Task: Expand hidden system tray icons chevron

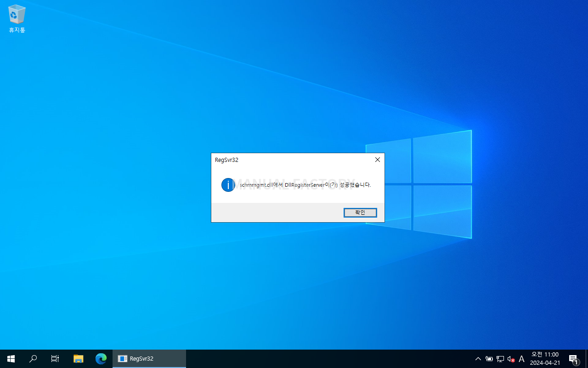Action: click(478, 359)
